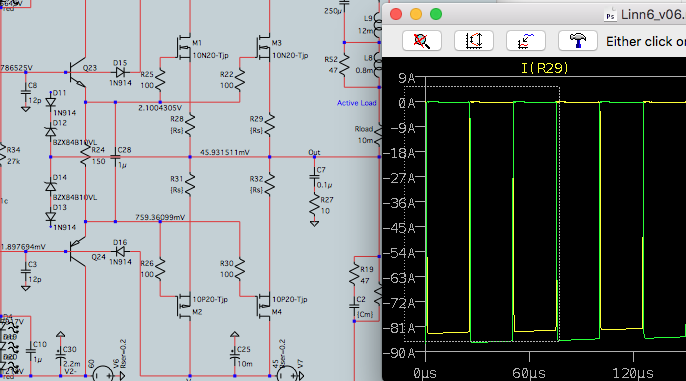Image resolution: width=686 pixels, height=381 pixels.
Task: Select resistor R27 10 ohm symbol
Action: 315,206
